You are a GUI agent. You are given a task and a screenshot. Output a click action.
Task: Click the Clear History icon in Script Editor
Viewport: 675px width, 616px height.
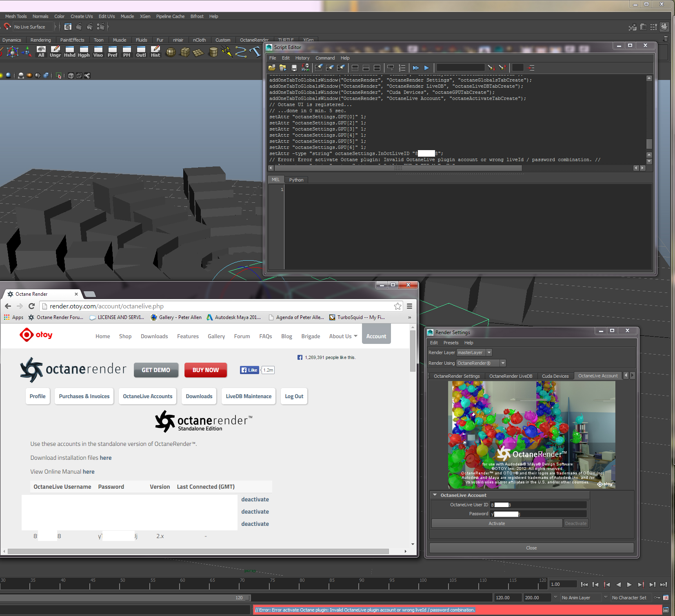[319, 68]
